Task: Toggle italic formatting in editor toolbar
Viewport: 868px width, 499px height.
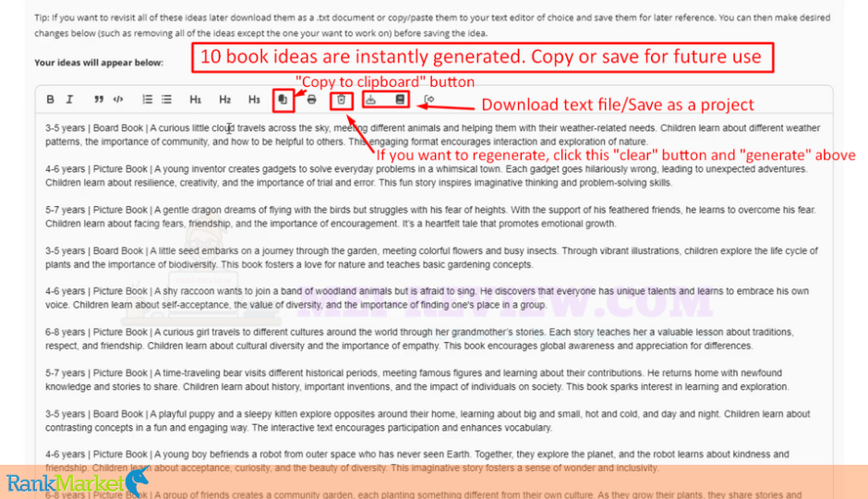Action: click(70, 99)
